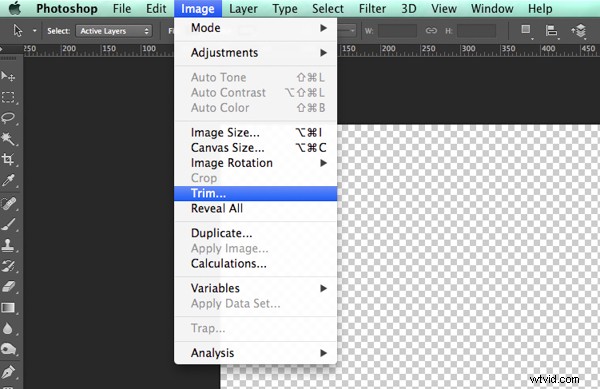
Task: Open path operations icon in options bar
Action: point(526,30)
